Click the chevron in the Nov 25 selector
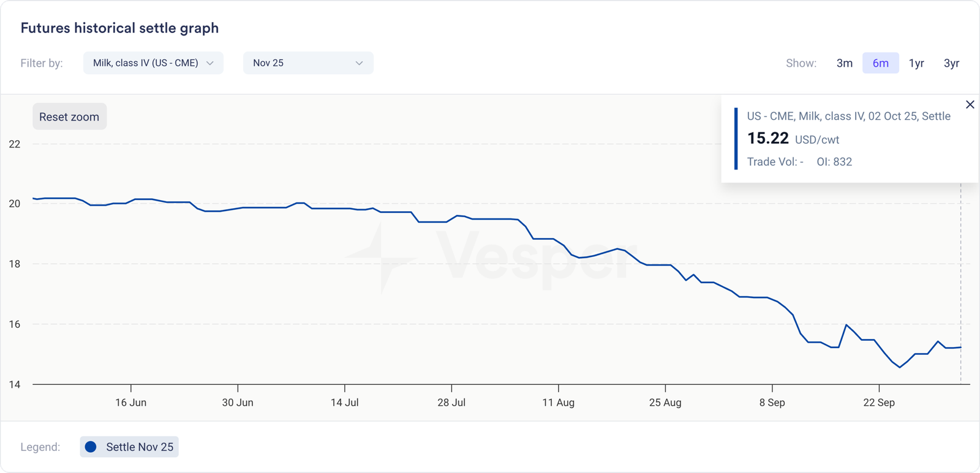This screenshot has height=473, width=980. pos(360,63)
